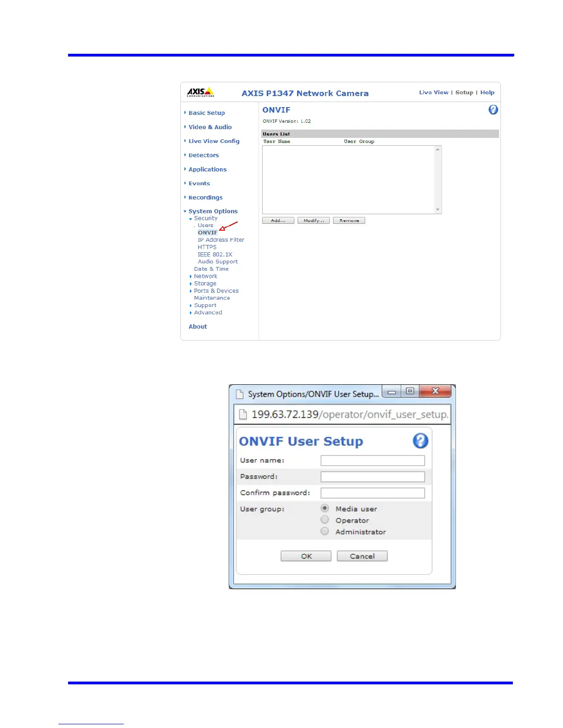Choose the Administrator user group

pyautogui.click(x=325, y=531)
